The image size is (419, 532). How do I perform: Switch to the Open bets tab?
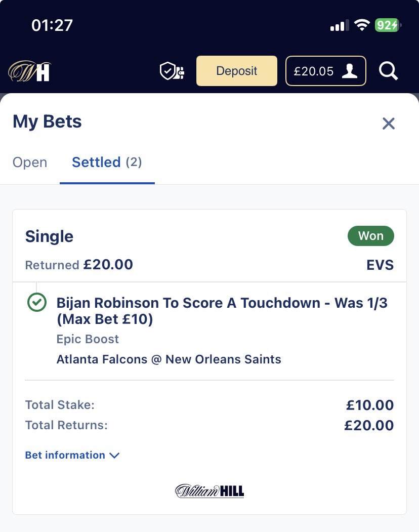pyautogui.click(x=30, y=162)
